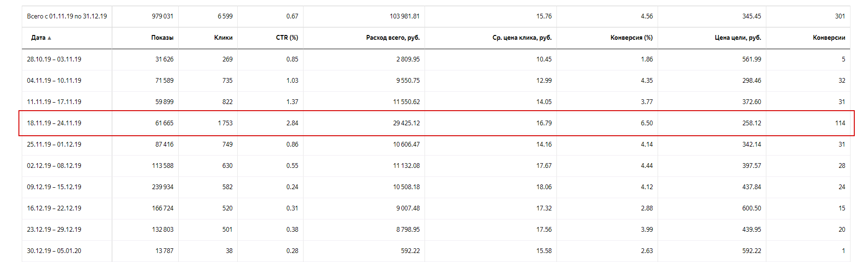This screenshot has width=868, height=262.
Task: Click the 30.12.19 – 05.01.20 row
Action: 436,251
